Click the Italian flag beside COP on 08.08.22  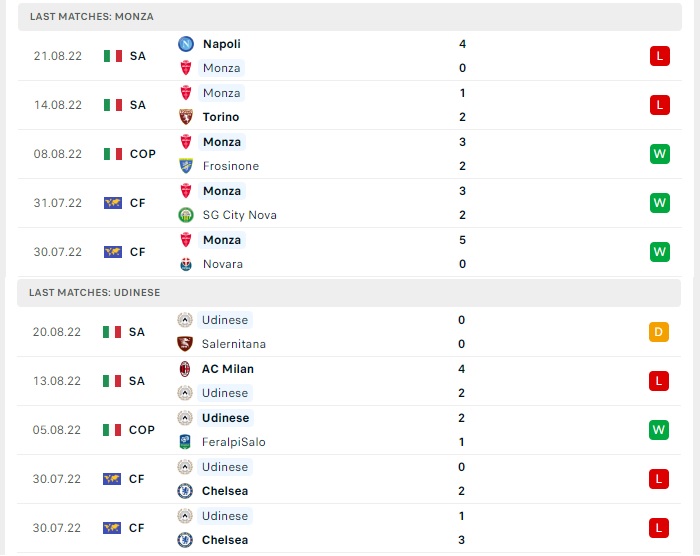[x=112, y=154]
